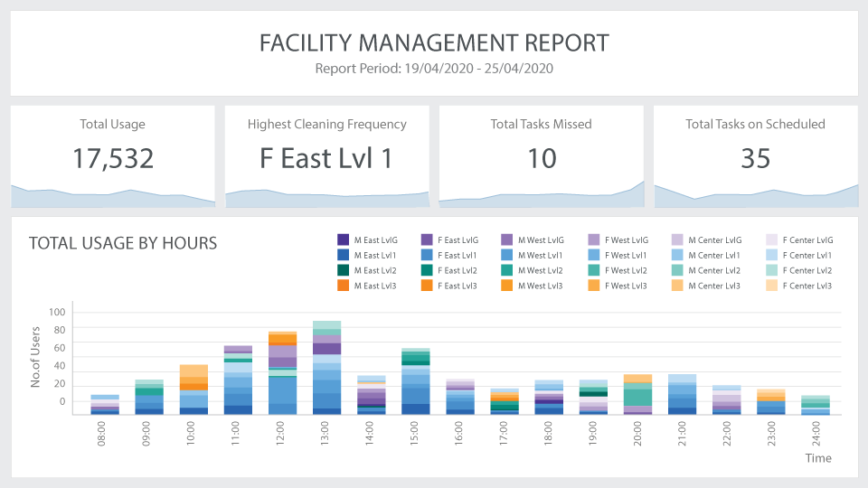Click the Total Usage By Hours heading
The width and height of the screenshot is (868, 488).
pyautogui.click(x=123, y=243)
